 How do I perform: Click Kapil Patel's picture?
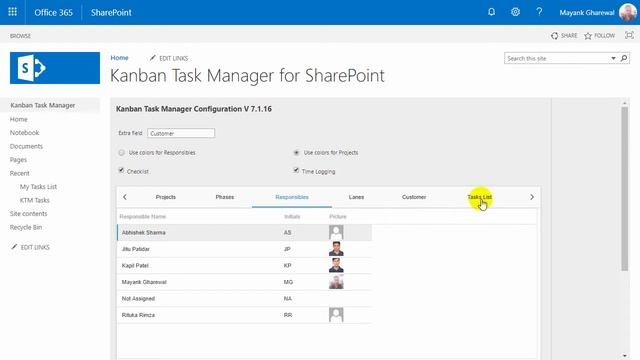coord(336,265)
